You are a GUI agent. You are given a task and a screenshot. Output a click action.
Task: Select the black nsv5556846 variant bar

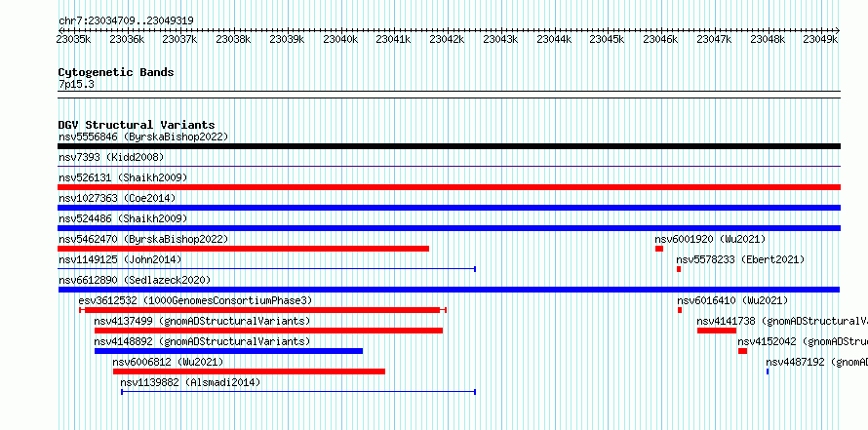tap(449, 146)
